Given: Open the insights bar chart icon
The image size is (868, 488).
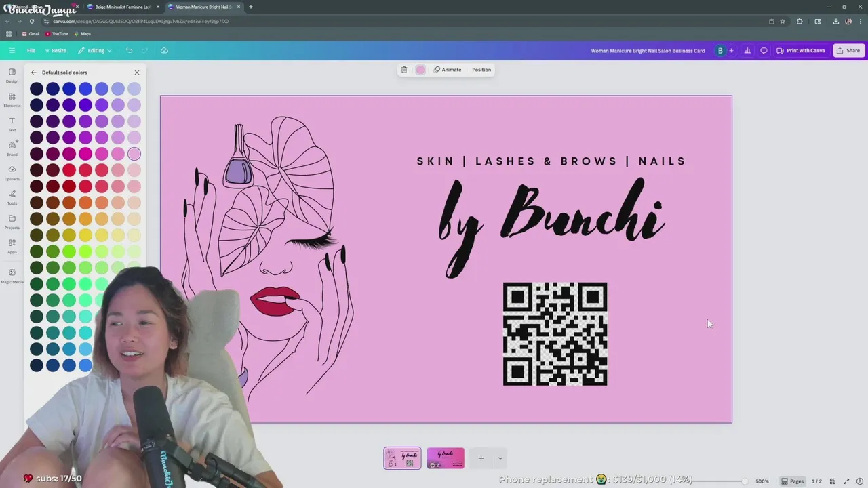Looking at the screenshot, I should [747, 50].
